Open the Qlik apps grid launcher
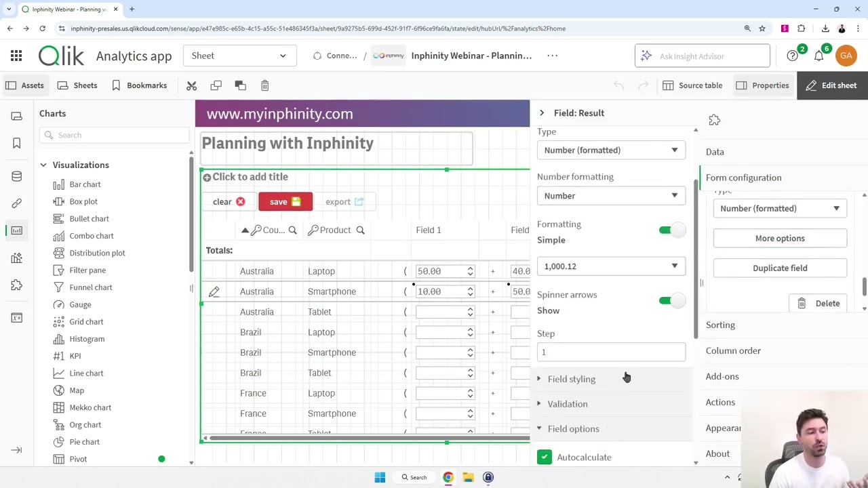The height and width of the screenshot is (488, 868). (x=16, y=56)
